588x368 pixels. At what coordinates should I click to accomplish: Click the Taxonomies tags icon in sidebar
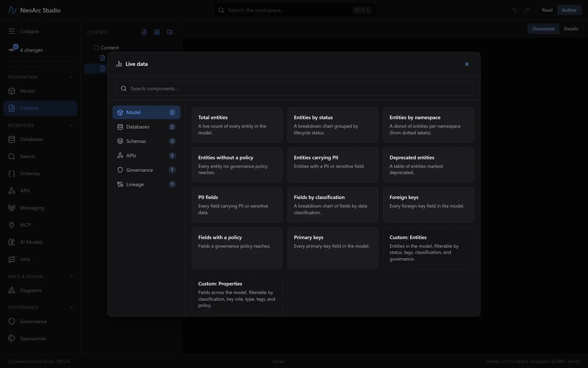pyautogui.click(x=12, y=339)
